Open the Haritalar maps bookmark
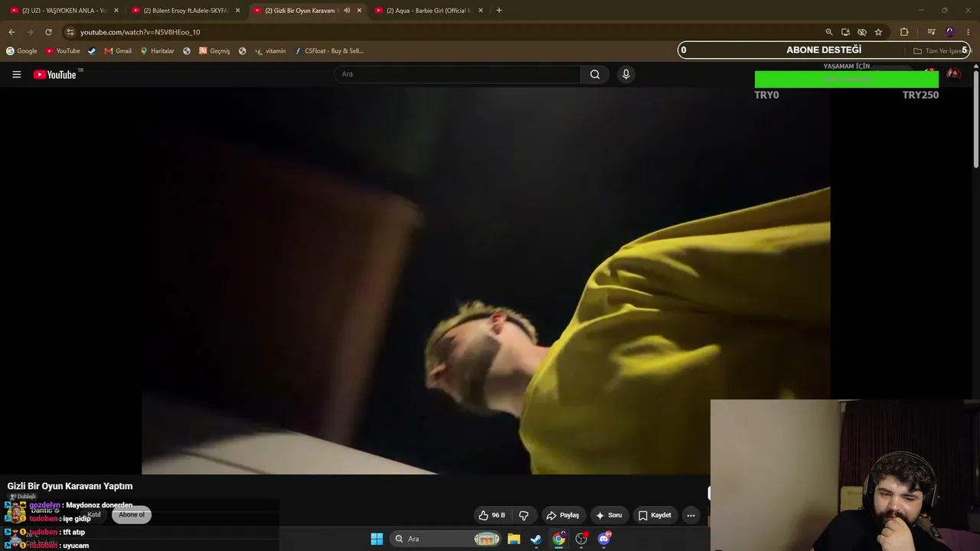The height and width of the screenshot is (551, 980). click(x=157, y=51)
